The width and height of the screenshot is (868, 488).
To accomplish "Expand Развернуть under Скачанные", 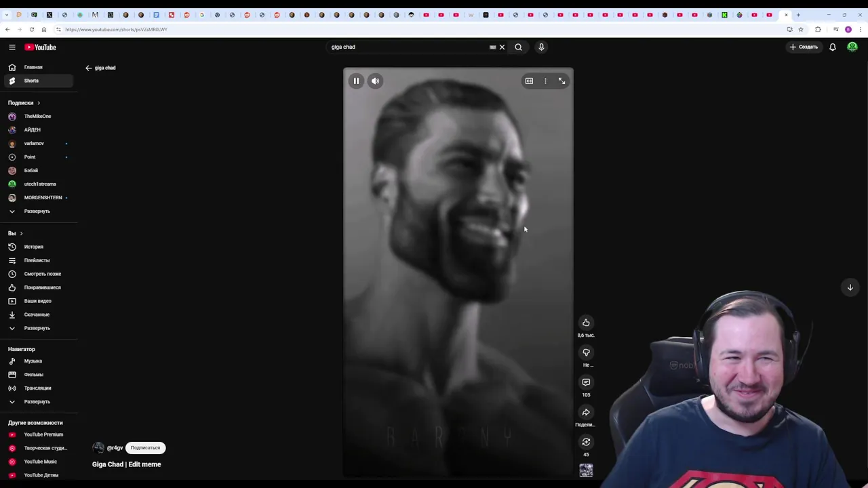I will pyautogui.click(x=38, y=328).
